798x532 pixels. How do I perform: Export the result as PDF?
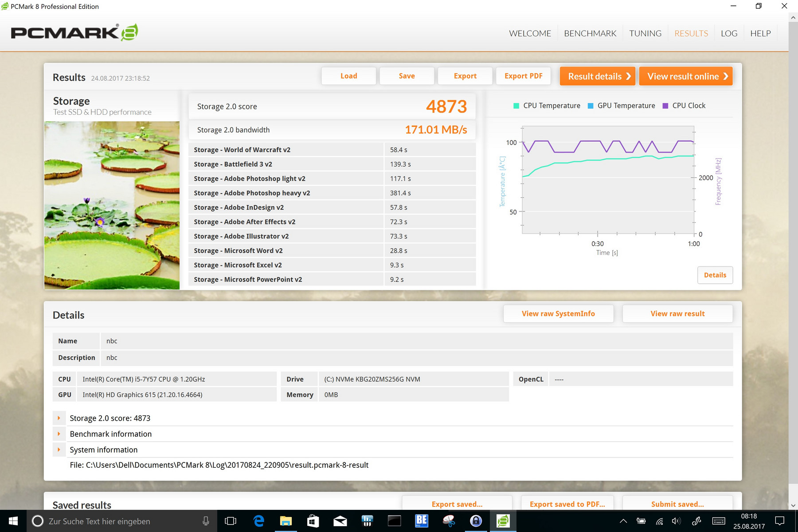pos(523,76)
